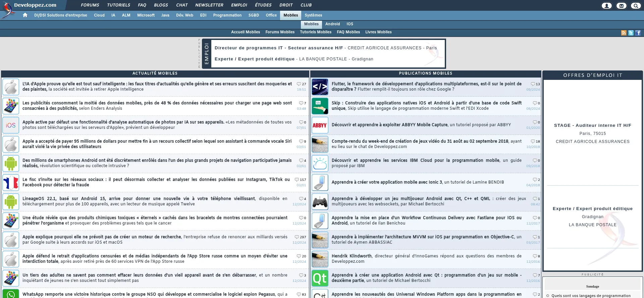The width and height of the screenshot is (644, 298).
Task: Open EMPLOI in top menu
Action: pyautogui.click(x=239, y=5)
